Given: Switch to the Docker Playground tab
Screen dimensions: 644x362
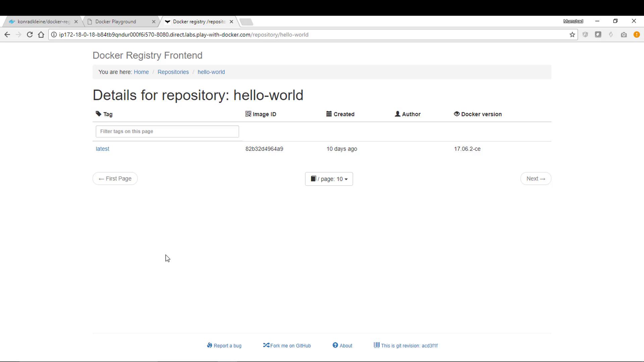Looking at the screenshot, I should [116, 21].
